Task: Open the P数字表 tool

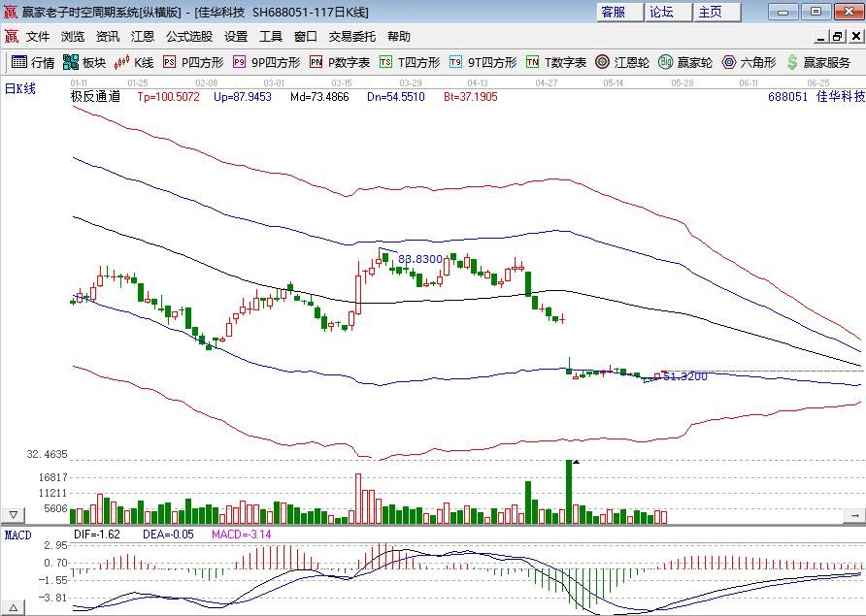Action: 340,62
